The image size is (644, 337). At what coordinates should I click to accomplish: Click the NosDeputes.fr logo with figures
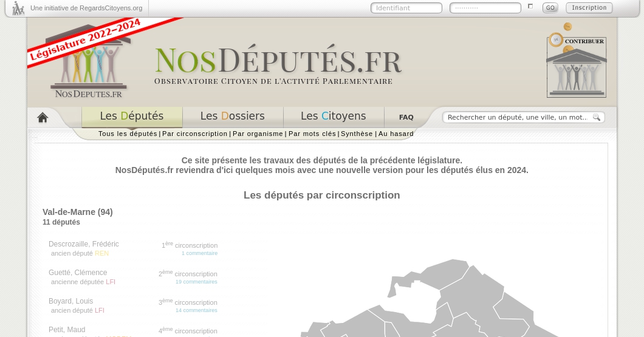click(x=89, y=62)
